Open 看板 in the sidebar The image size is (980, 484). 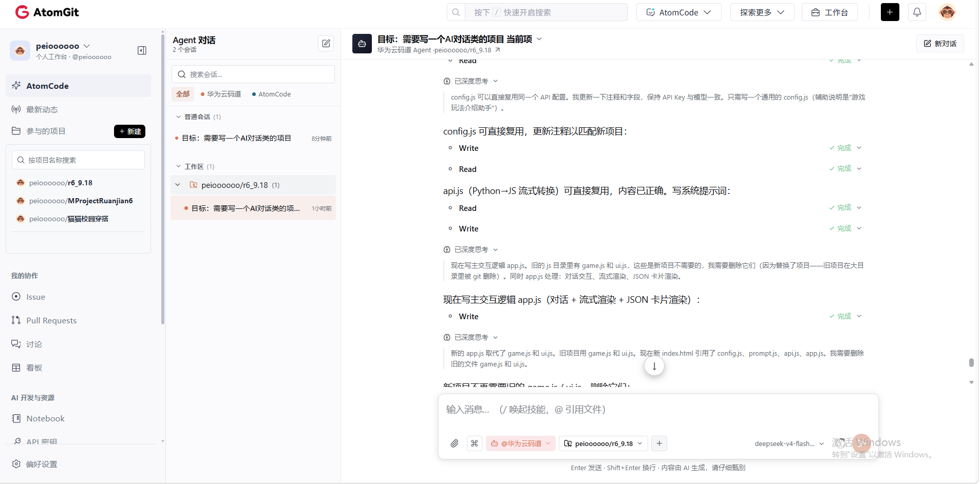34,367
